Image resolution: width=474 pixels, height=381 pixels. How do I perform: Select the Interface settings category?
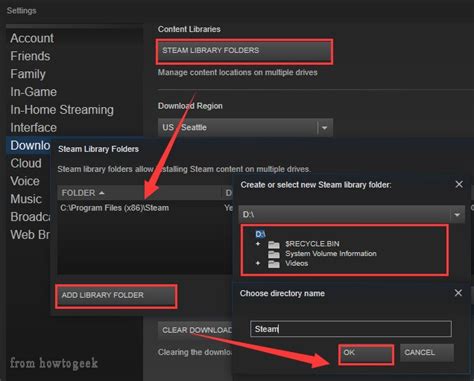[34, 127]
